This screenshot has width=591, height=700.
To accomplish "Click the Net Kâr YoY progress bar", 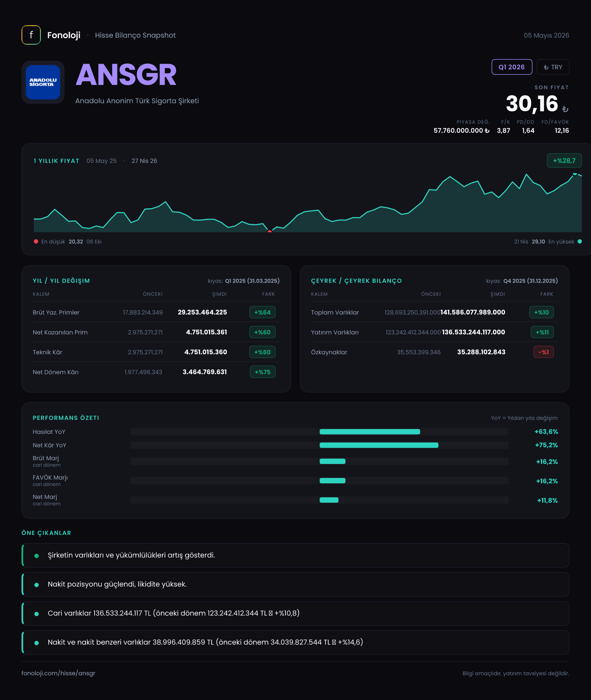I will point(320,445).
